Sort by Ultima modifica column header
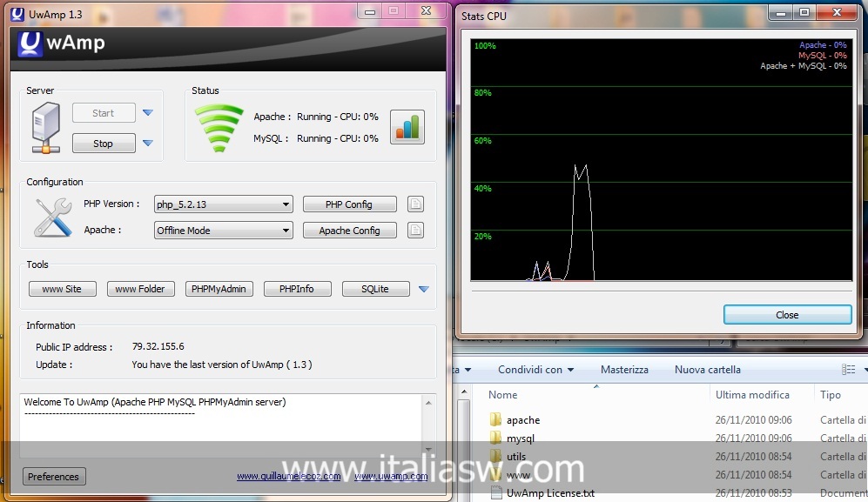Screen dimensions: 868x502 [x=752, y=395]
